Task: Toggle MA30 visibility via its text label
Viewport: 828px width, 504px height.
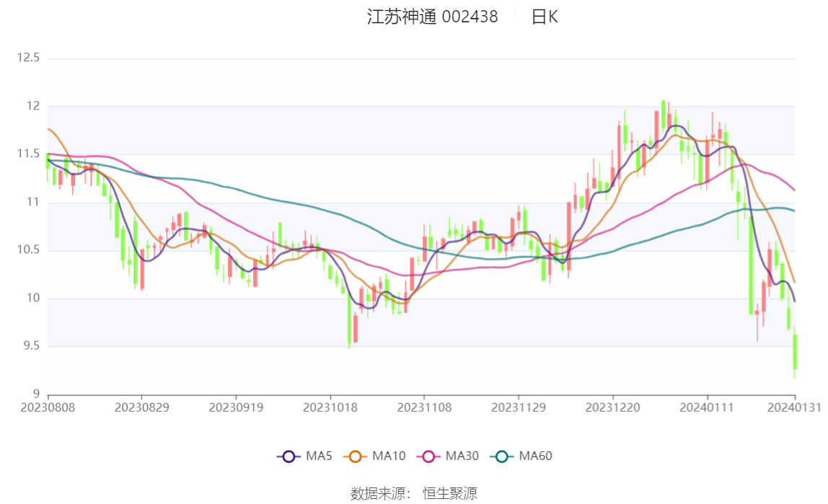Action: [x=462, y=456]
